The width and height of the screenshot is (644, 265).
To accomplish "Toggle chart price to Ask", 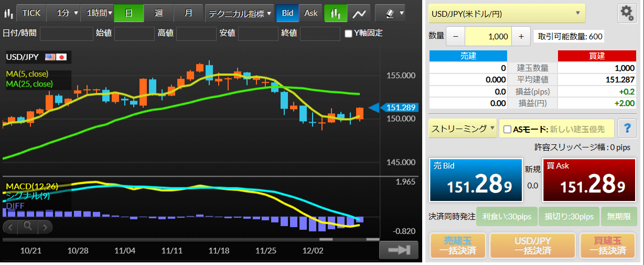I will tap(311, 13).
